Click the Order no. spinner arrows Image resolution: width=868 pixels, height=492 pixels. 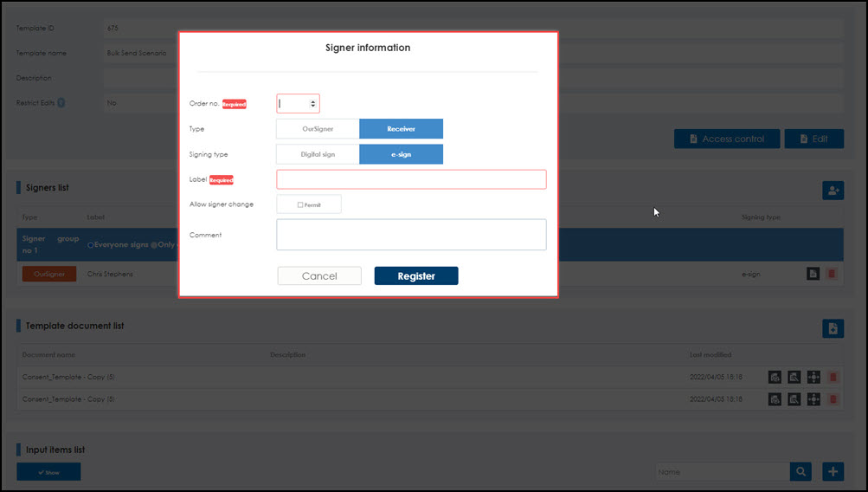[x=312, y=104]
